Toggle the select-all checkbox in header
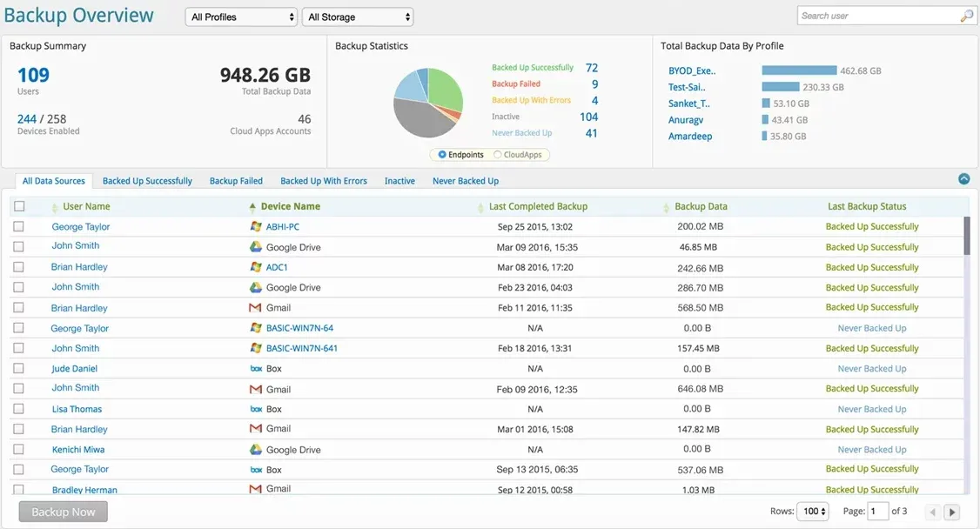The image size is (980, 529). click(19, 206)
